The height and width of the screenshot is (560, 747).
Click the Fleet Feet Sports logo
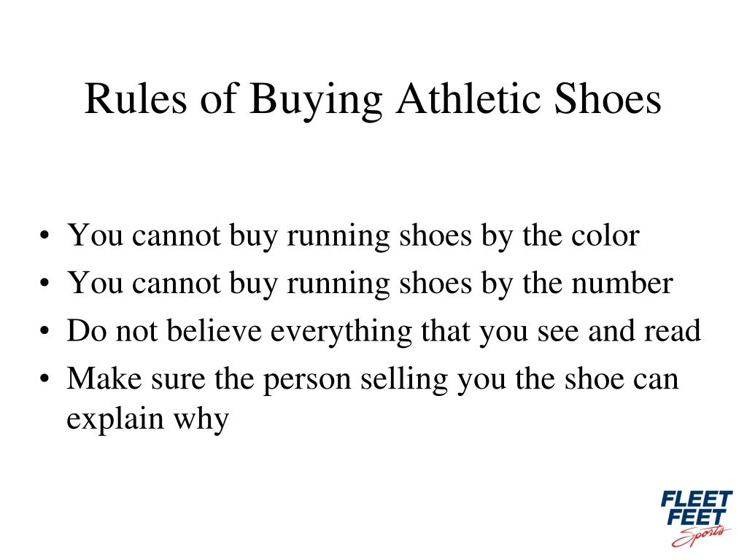(695, 518)
